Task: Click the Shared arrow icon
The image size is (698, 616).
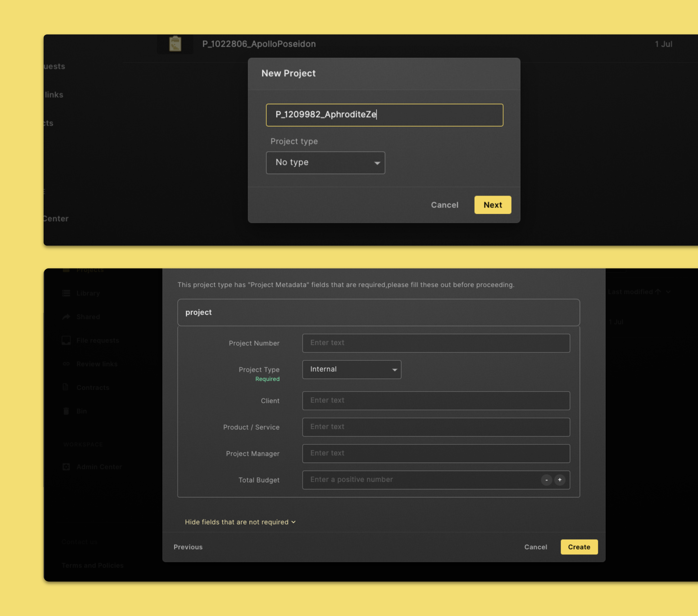Action: click(66, 317)
